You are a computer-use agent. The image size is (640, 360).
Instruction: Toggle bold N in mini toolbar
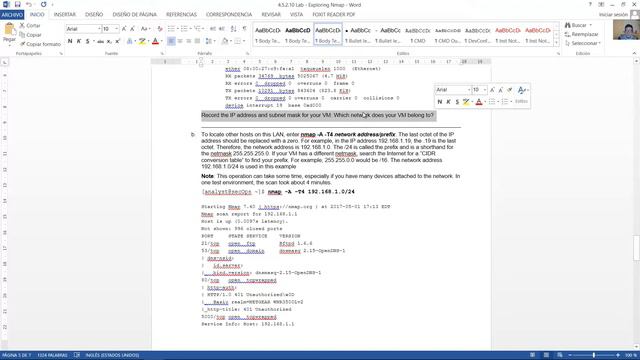tap(440, 102)
